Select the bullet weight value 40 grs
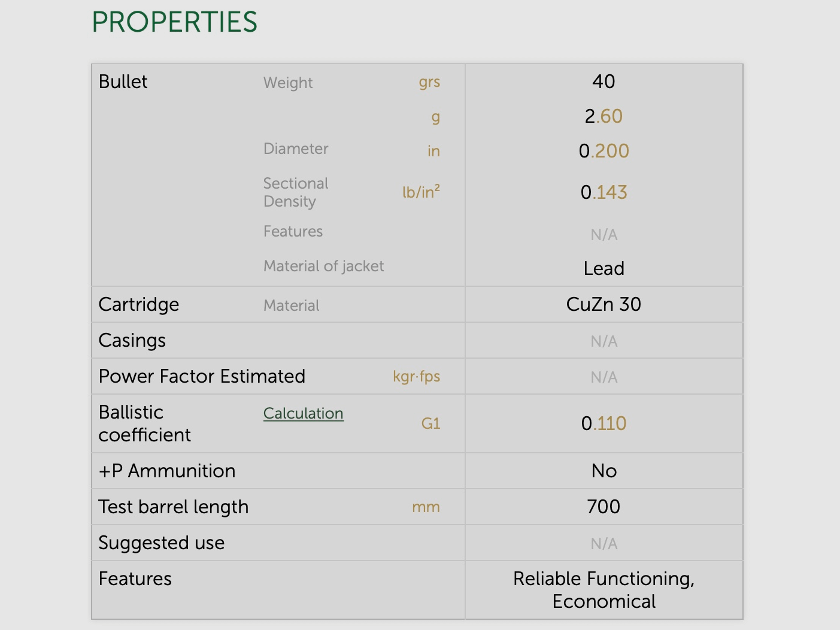 point(604,82)
